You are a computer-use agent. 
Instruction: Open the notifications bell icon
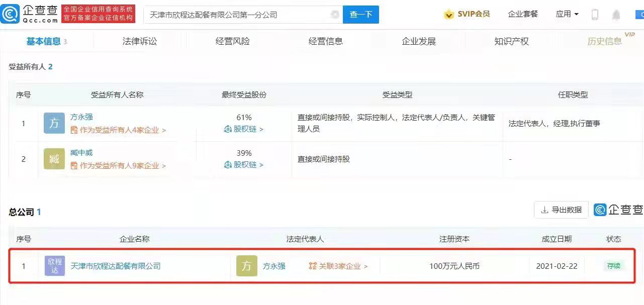[x=616, y=15]
